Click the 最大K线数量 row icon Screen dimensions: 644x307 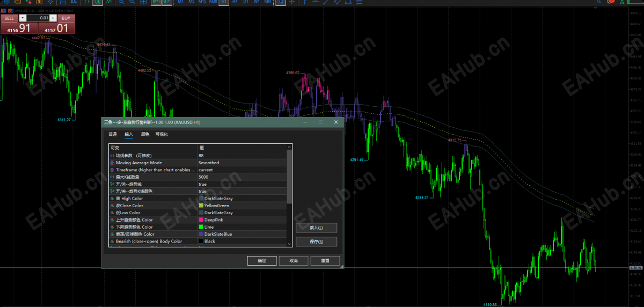click(x=112, y=177)
